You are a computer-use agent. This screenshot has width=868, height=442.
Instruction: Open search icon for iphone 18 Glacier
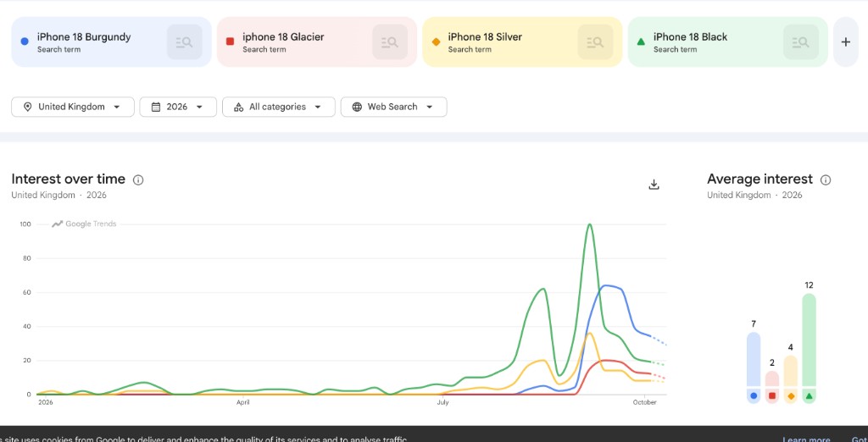pos(390,42)
